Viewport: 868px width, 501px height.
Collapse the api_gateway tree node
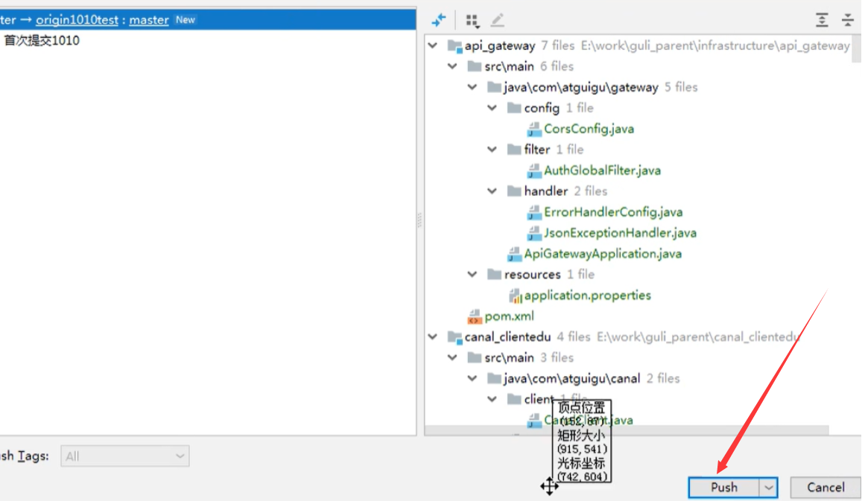point(433,45)
